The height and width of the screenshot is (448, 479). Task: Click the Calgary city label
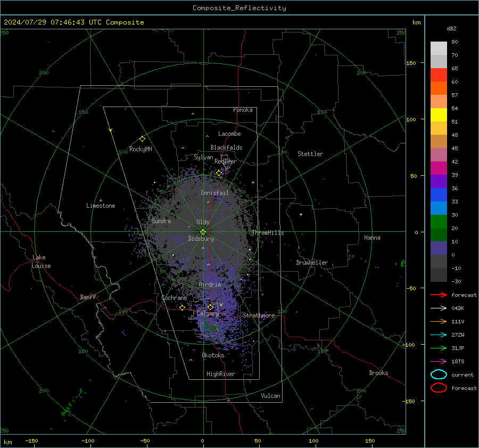[x=208, y=313]
